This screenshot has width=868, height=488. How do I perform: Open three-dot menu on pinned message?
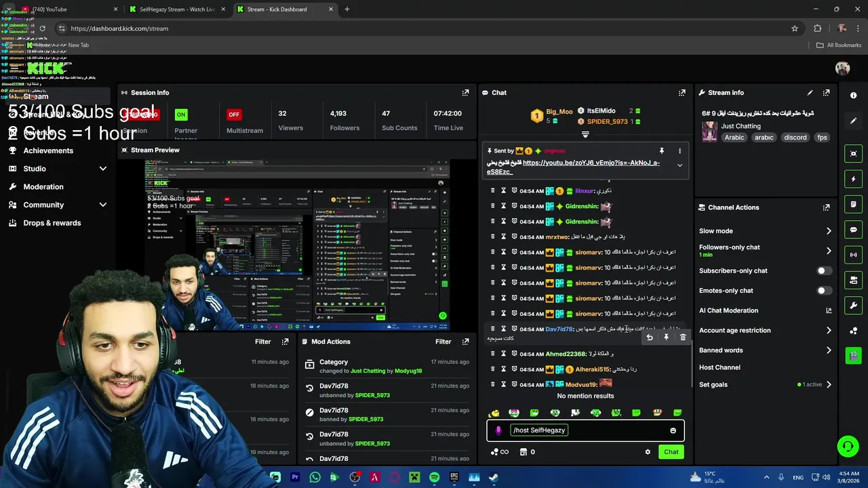(x=679, y=151)
